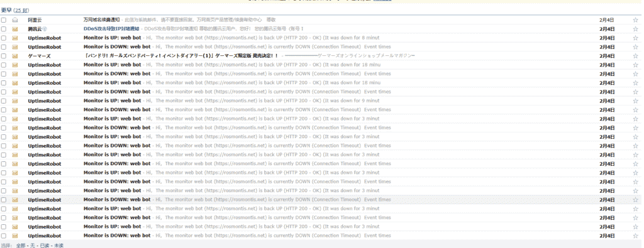The width and height of the screenshot is (644, 248).
Task: Click envelope icon of 'down for 9 minut' email
Action: pos(15,101)
